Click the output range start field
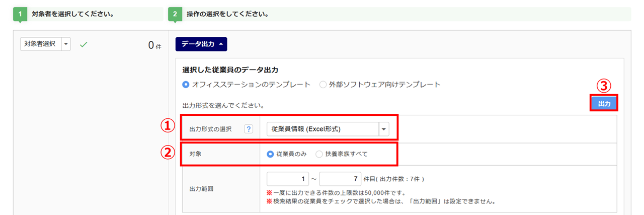The image size is (644, 215). (288, 179)
